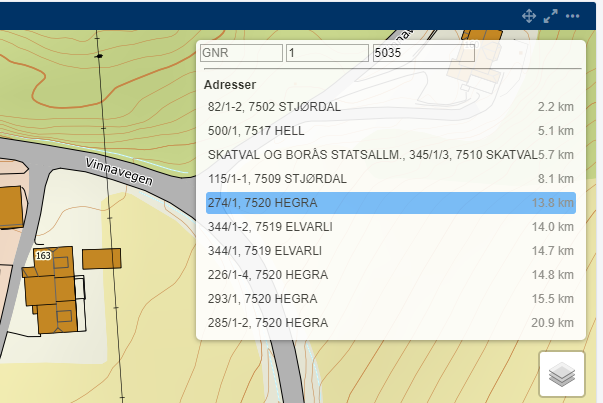
Task: Choose SKATVAL OG BORÅS STATSALLM. result
Action: click(x=391, y=155)
